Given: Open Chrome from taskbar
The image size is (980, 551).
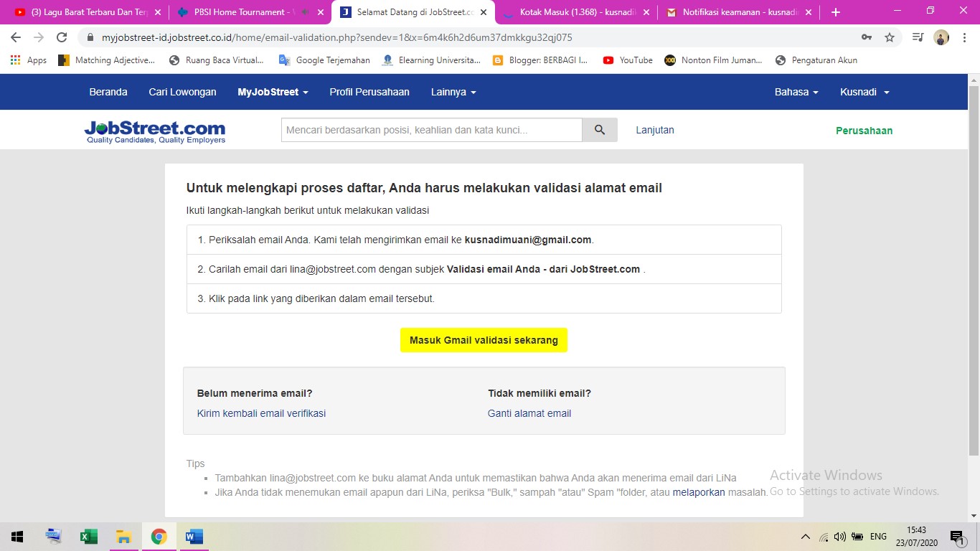Looking at the screenshot, I should [x=159, y=537].
